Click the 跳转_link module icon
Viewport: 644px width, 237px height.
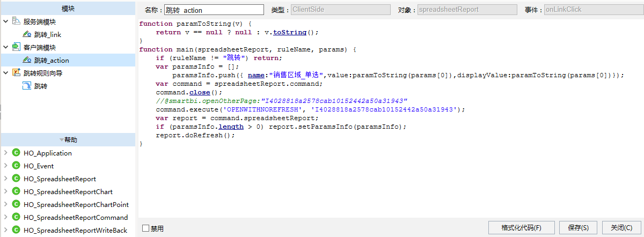click(x=27, y=34)
